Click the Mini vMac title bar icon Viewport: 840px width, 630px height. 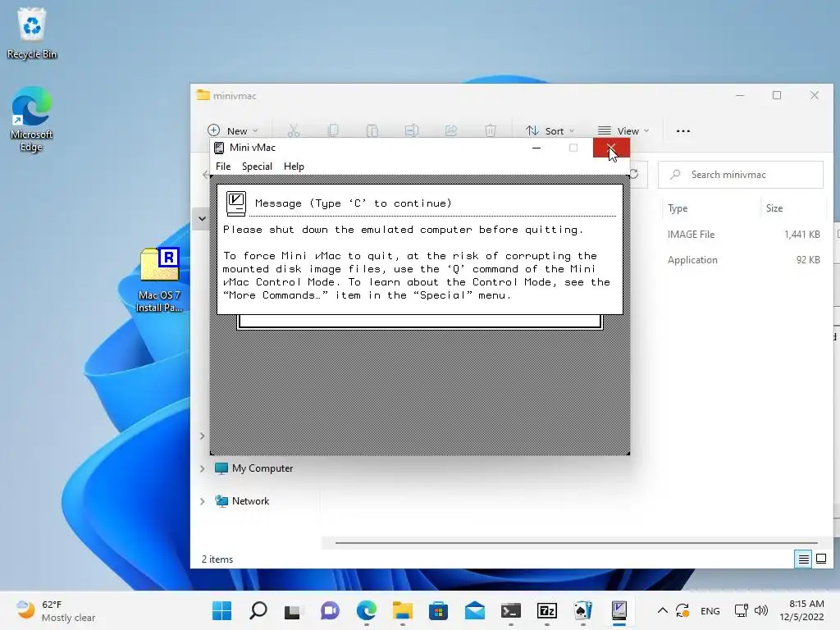(219, 148)
